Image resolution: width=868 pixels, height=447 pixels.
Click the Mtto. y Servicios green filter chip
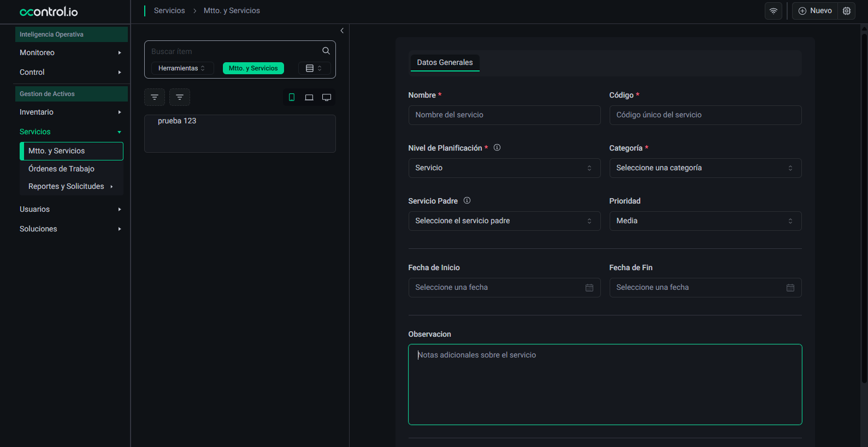coord(253,68)
